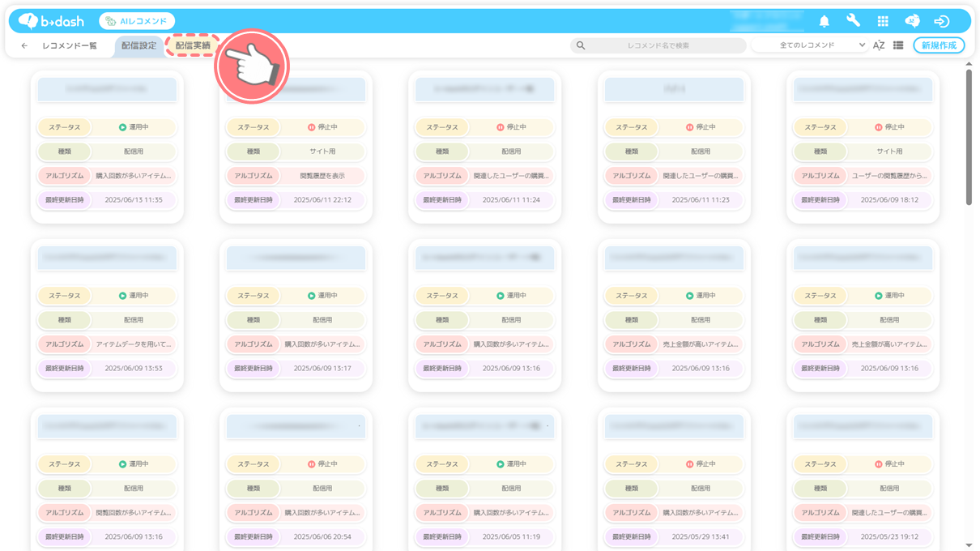Click the date 2025/06/05 11:19
This screenshot has height=551, width=980.
pos(511,537)
